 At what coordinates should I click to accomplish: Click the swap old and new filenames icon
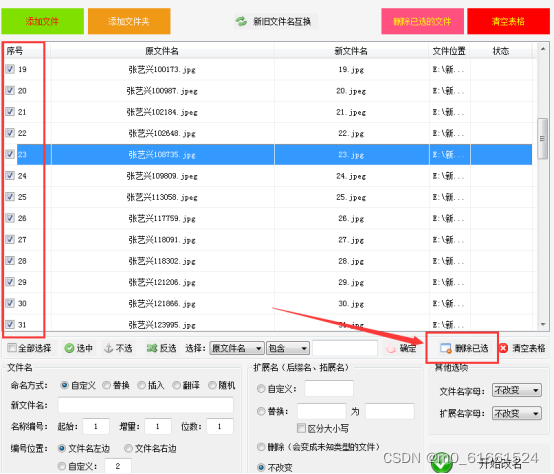tap(241, 22)
